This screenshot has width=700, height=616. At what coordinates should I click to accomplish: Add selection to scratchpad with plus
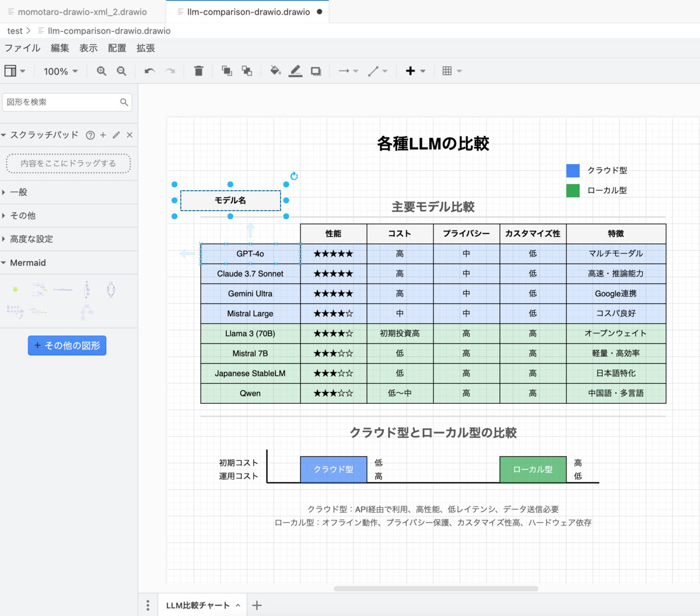coord(103,135)
